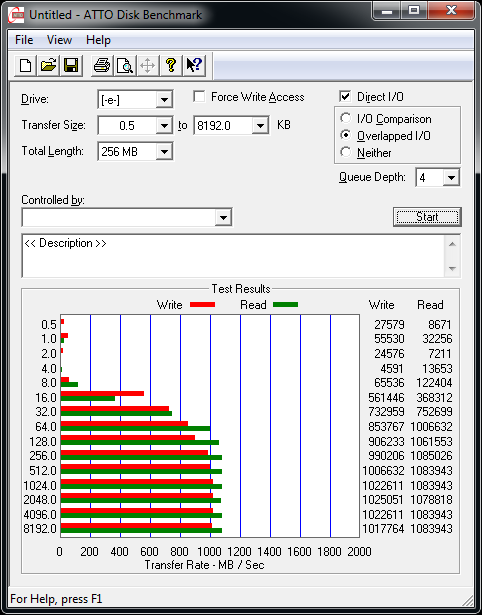Viewport: 482px width, 615px height.
Task: Click the red Write legend swatch
Action: [202, 305]
